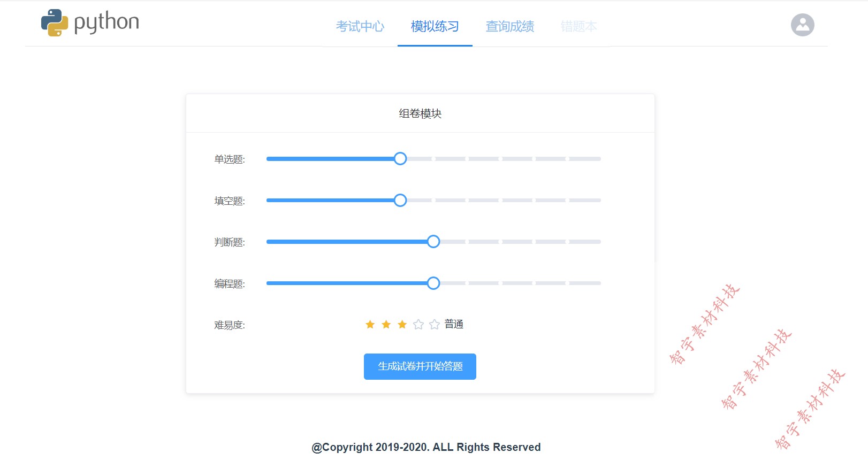Set difficulty to two stars
This screenshot has height=476, width=868.
[386, 325]
